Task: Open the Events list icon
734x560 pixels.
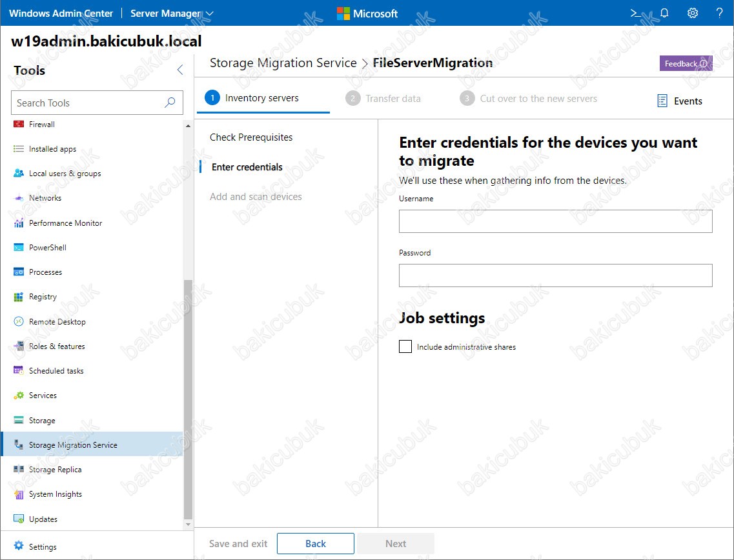Action: [x=662, y=101]
